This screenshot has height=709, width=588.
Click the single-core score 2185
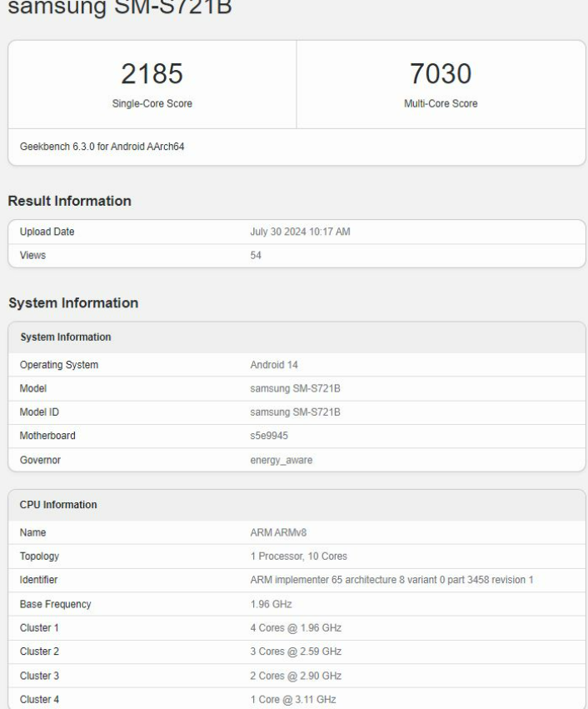point(152,73)
